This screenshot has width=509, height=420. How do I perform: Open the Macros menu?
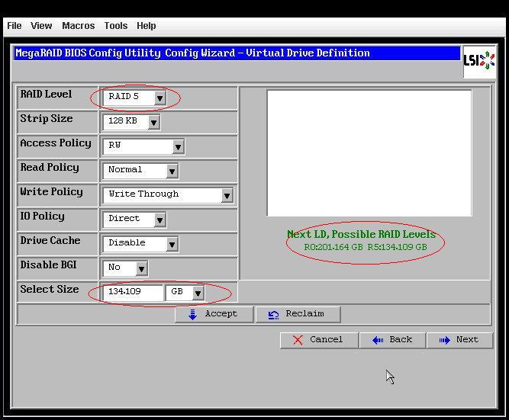click(78, 26)
